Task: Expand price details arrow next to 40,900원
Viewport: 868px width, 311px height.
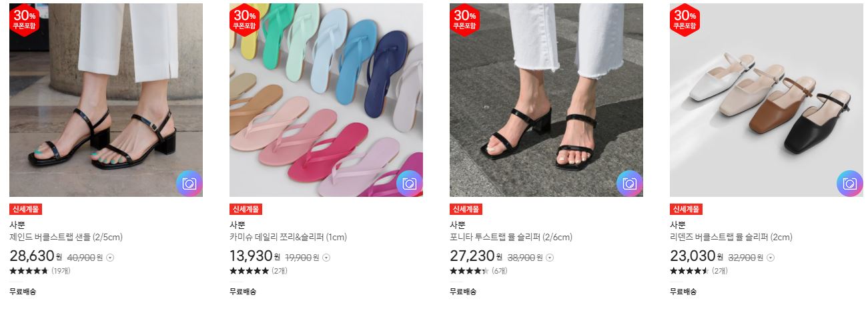Action: [111, 258]
